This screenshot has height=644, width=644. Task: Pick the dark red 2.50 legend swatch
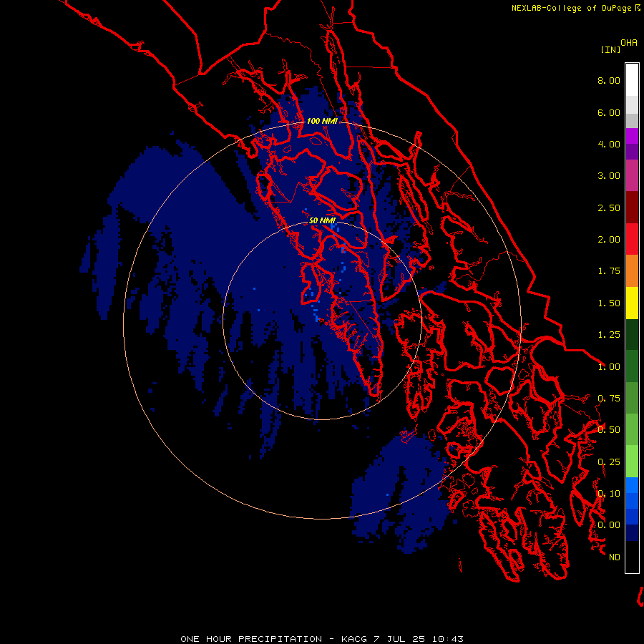pos(632,208)
